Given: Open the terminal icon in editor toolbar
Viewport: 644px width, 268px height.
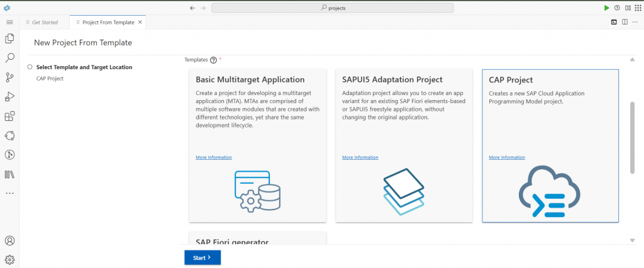Looking at the screenshot, I should click(614, 22).
